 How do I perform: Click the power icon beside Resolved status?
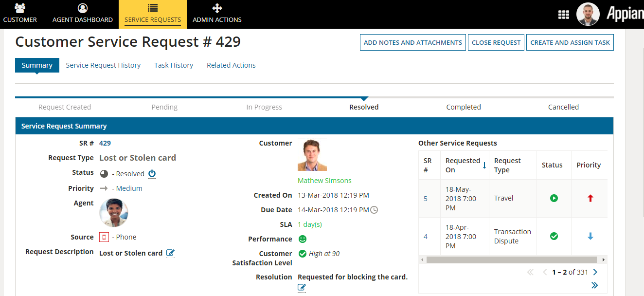point(152,173)
